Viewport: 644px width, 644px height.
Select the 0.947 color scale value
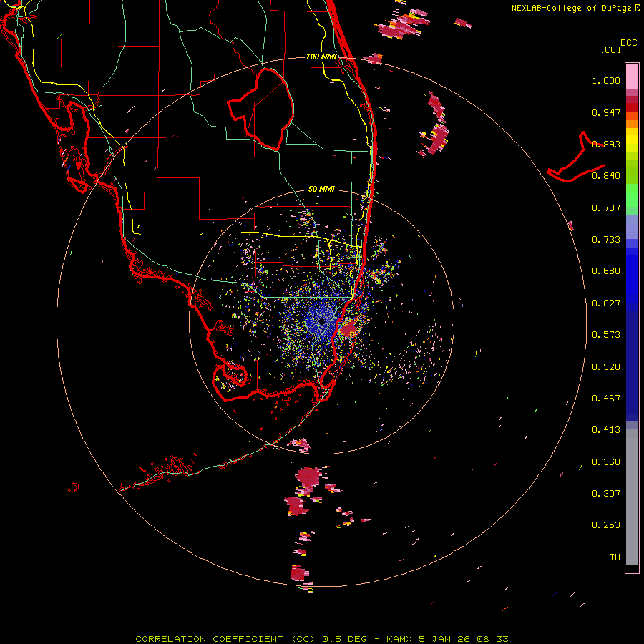click(x=606, y=112)
